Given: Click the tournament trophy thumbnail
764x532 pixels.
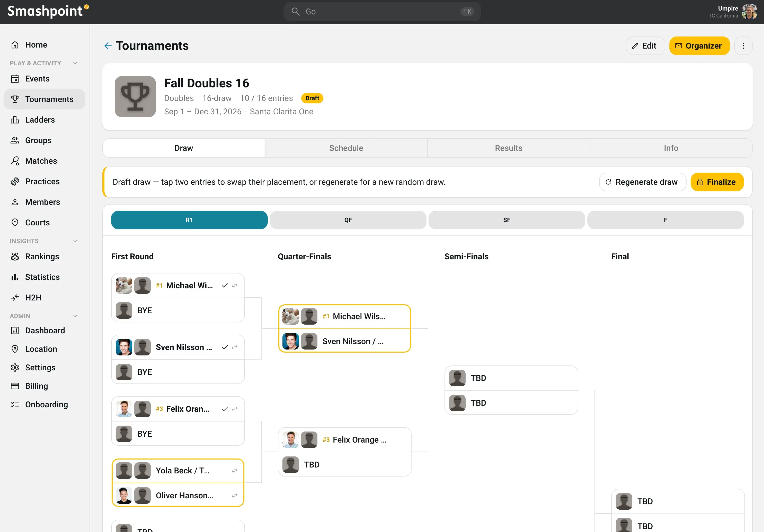Looking at the screenshot, I should (135, 97).
